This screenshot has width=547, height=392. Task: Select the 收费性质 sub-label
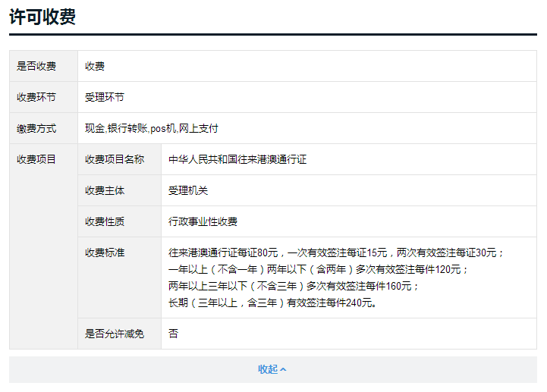[x=105, y=221]
